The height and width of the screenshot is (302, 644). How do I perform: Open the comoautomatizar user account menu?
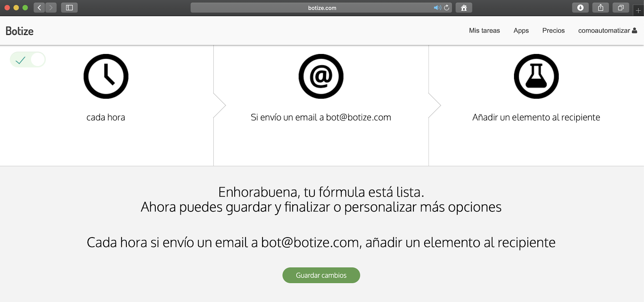click(x=607, y=31)
